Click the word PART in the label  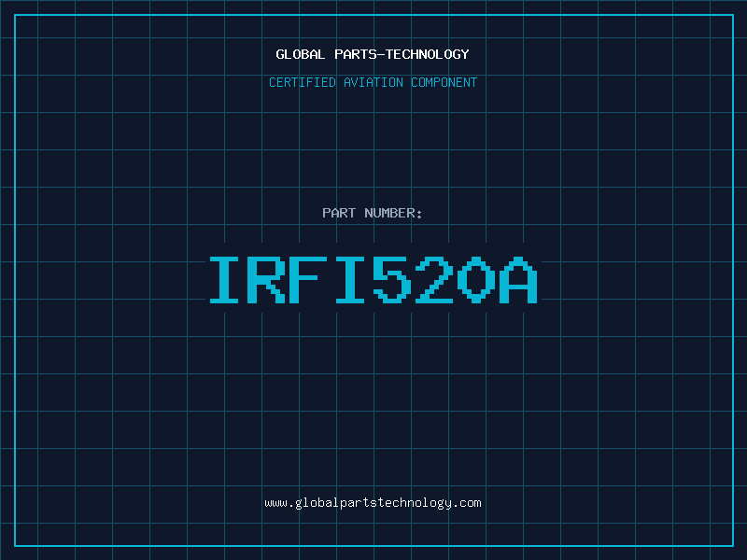point(339,213)
